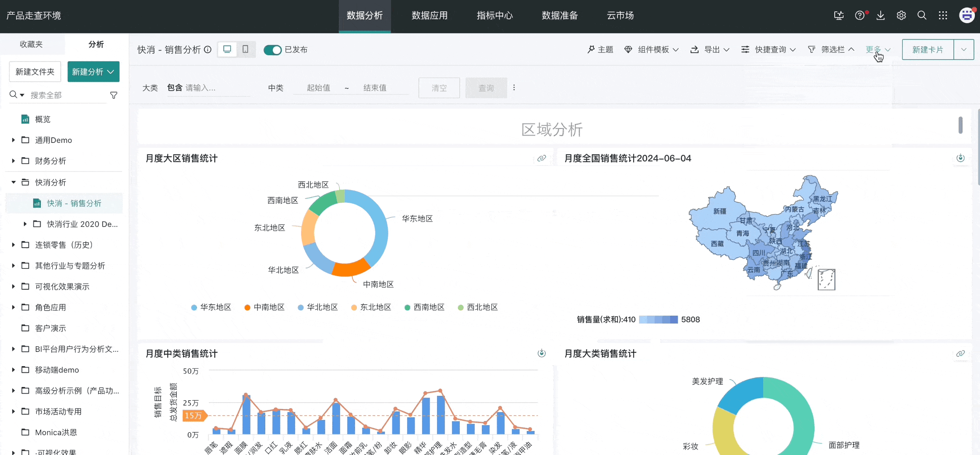The width and height of the screenshot is (980, 455).
Task: Open settings gear in top bar
Action: [901, 16]
